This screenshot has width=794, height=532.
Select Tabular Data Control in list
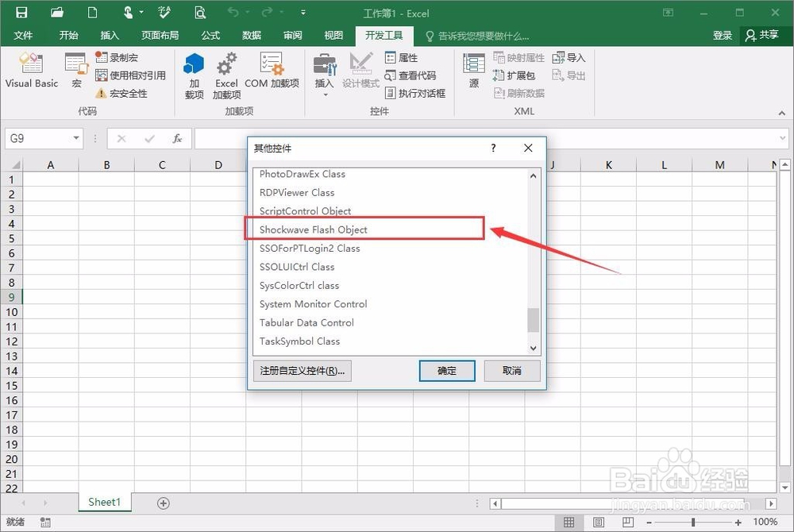click(390, 322)
